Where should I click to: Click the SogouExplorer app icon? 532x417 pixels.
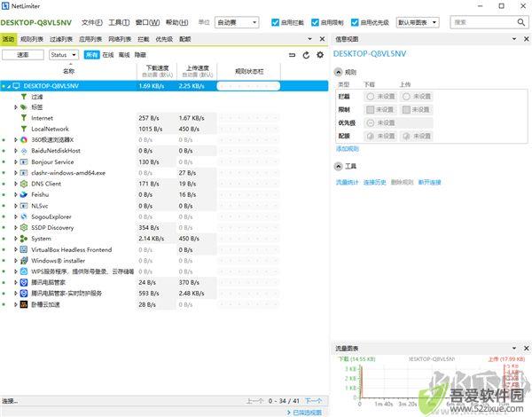click(24, 216)
